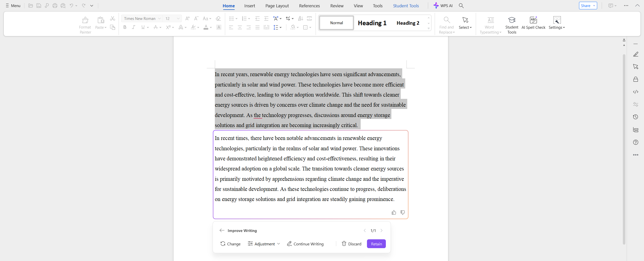Expand the styles gallery more arrow
The image size is (644, 261).
point(428,28)
